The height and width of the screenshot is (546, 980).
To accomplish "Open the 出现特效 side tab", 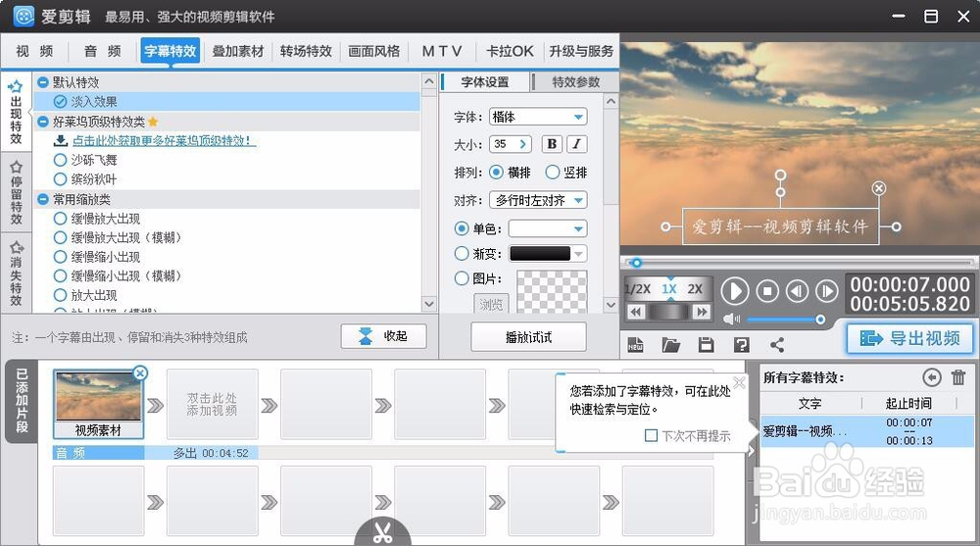I will pos(17,113).
